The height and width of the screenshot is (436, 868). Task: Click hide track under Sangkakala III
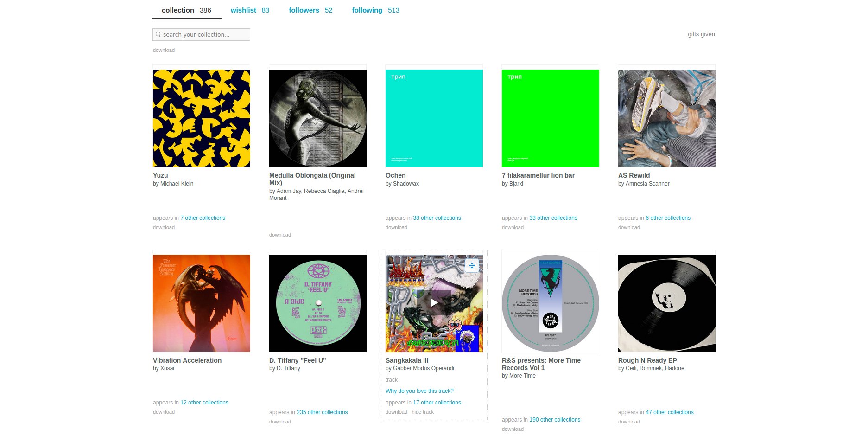(423, 412)
